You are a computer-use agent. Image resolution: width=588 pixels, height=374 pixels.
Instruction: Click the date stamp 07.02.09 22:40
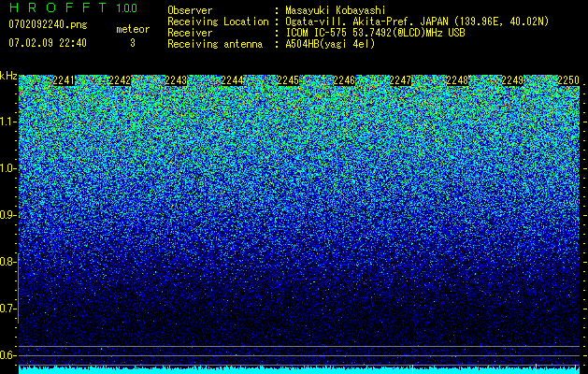[48, 43]
